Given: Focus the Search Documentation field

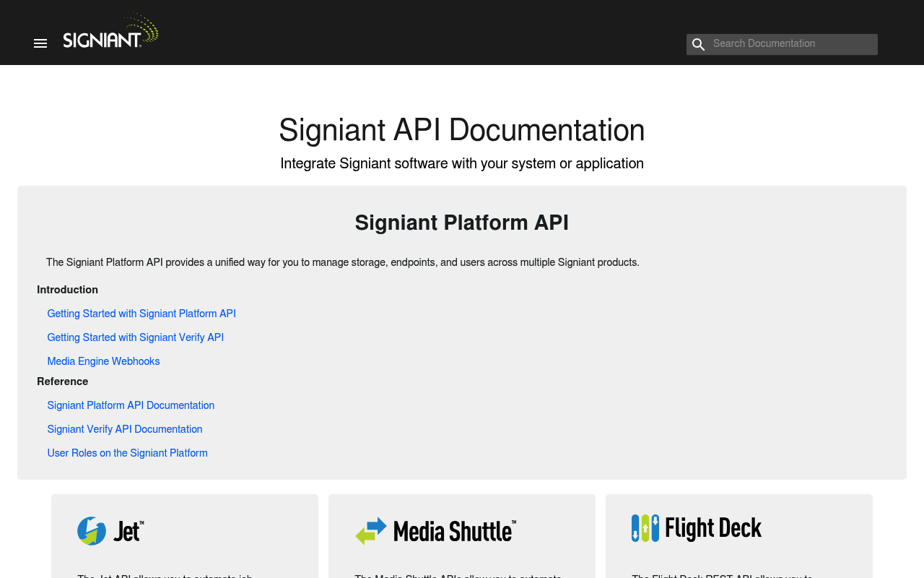Looking at the screenshot, I should click(782, 44).
